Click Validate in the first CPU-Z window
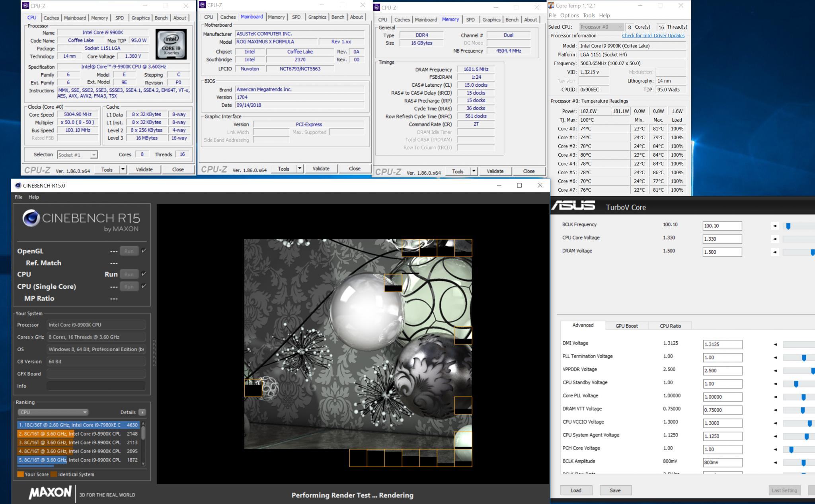The width and height of the screenshot is (815, 504). tap(144, 169)
